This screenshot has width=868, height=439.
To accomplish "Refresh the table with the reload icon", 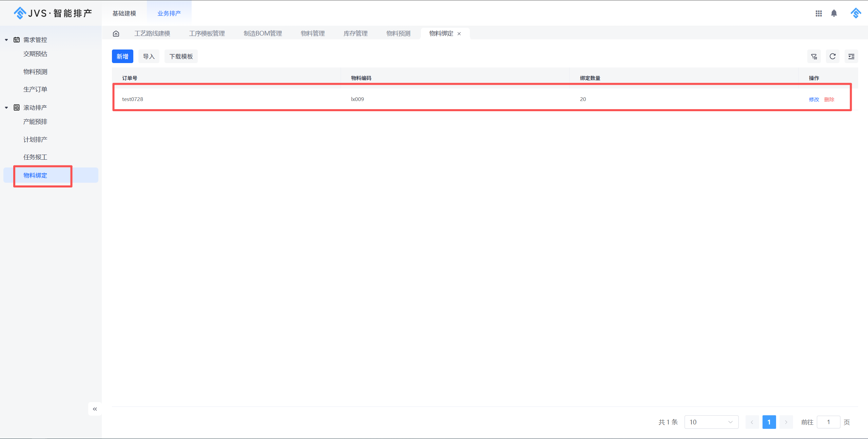I will (832, 57).
